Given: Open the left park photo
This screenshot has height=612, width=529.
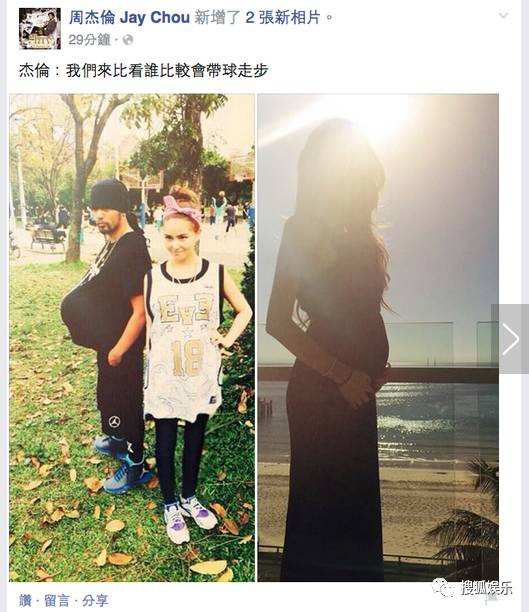Looking at the screenshot, I should (132, 338).
